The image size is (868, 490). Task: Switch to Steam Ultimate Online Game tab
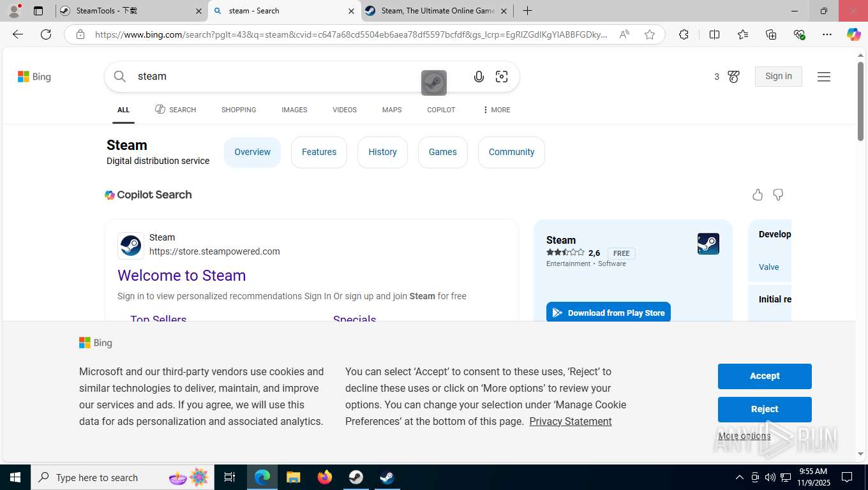click(x=437, y=11)
